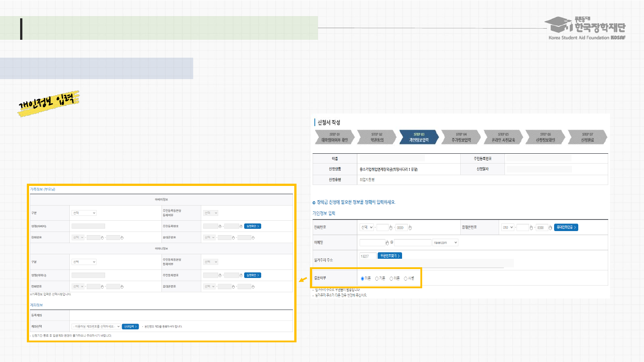Image resolution: width=644 pixels, height=362 pixels.
Task: Open the 010 mobile prefix dropdown
Action: 508,227
